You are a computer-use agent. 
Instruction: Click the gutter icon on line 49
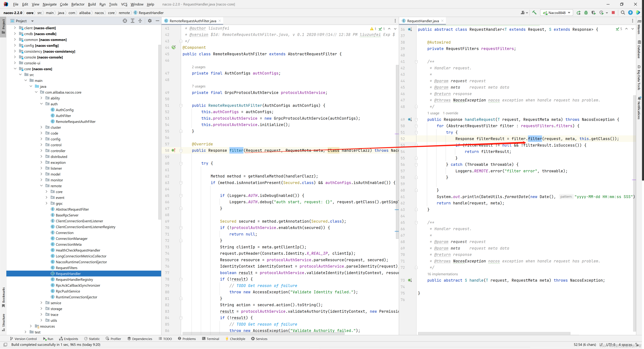tap(410, 120)
